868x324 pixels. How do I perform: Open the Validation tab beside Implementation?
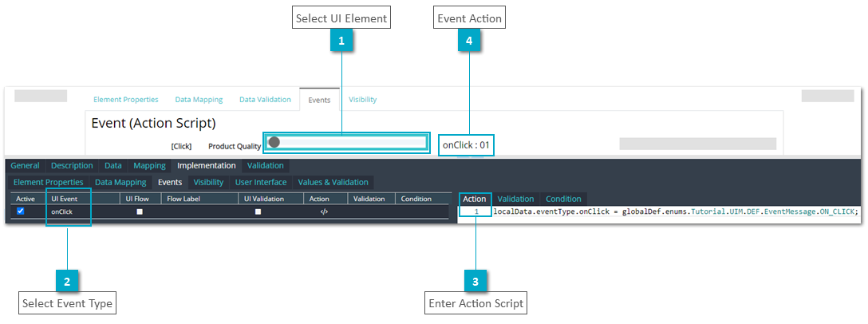(x=265, y=166)
